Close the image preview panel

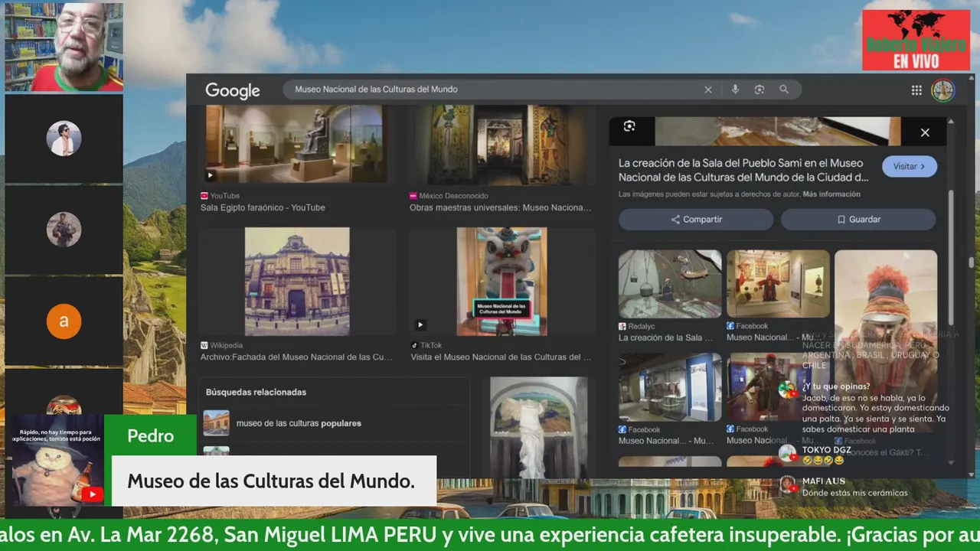coord(925,132)
